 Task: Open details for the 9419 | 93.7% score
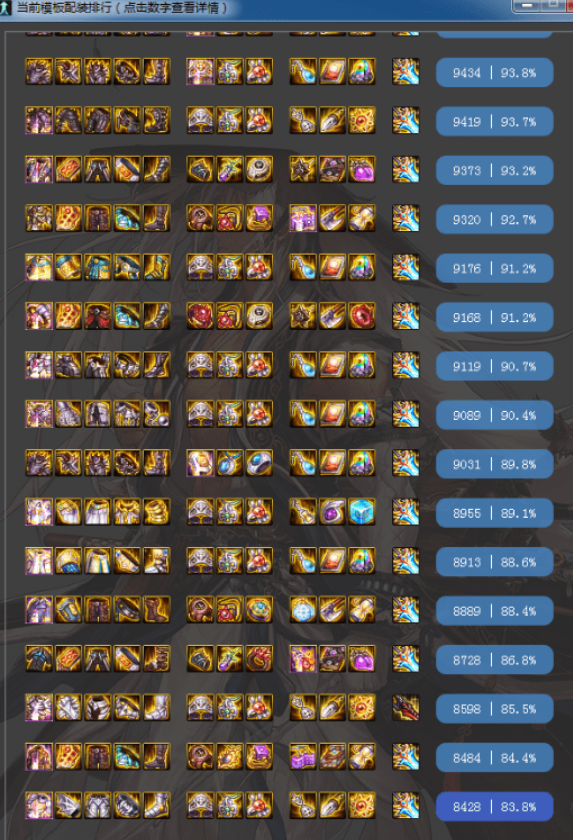click(494, 122)
